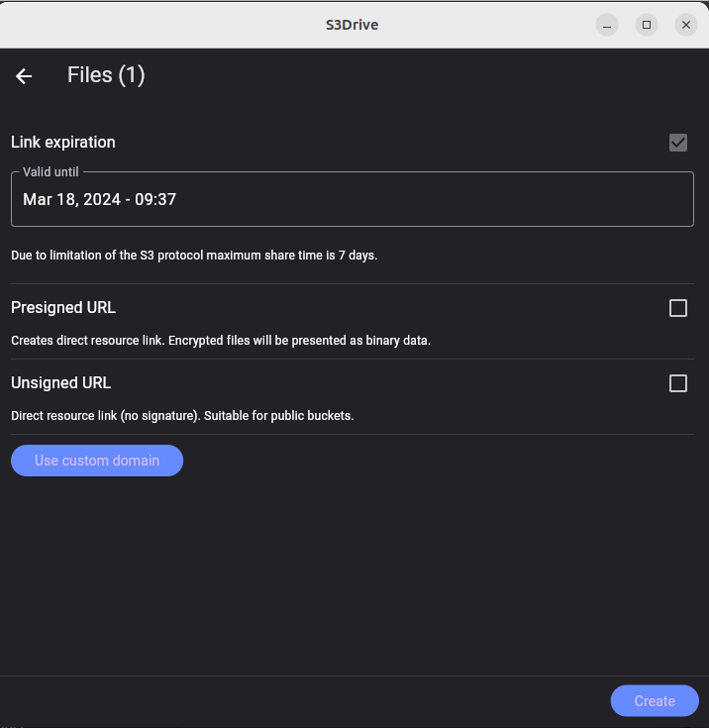The height and width of the screenshot is (728, 709).
Task: Click the Valid until floating label
Action: click(x=51, y=171)
